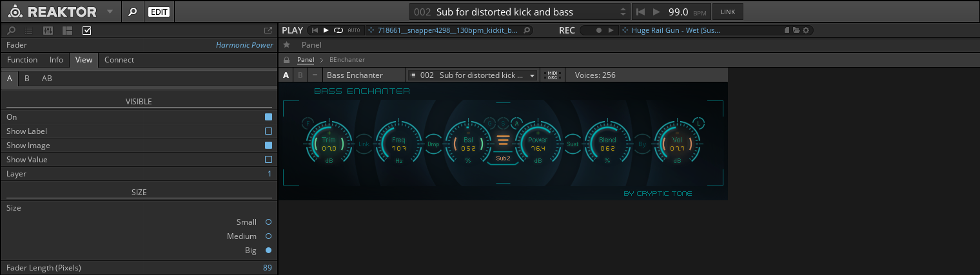
Task: Select panel view A tab
Action: point(9,79)
